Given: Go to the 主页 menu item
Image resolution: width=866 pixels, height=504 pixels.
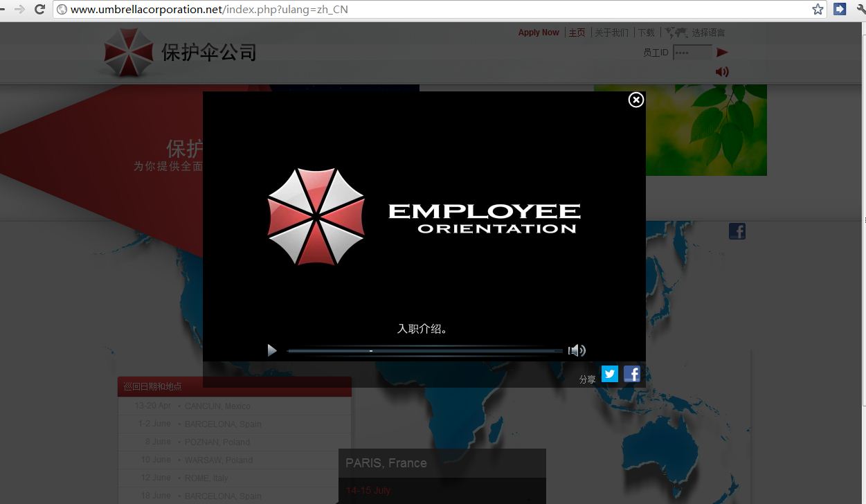Looking at the screenshot, I should [577, 33].
